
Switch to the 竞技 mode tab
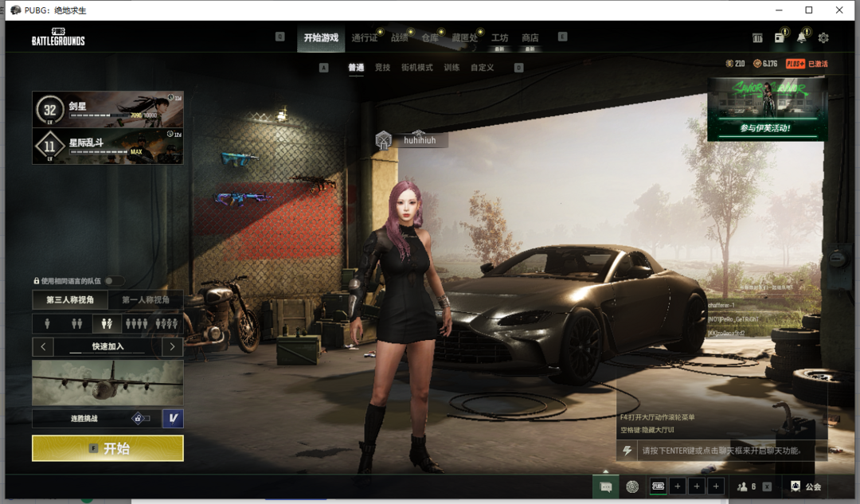click(x=382, y=68)
